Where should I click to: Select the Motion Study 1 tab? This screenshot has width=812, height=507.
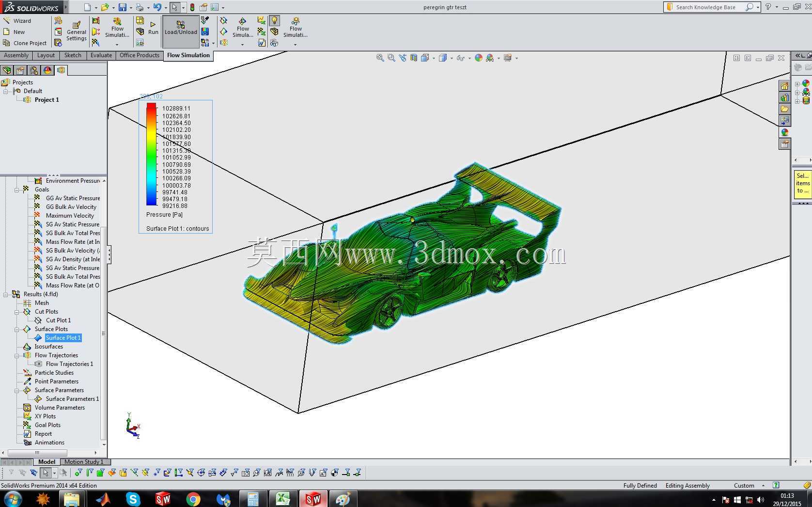(84, 462)
